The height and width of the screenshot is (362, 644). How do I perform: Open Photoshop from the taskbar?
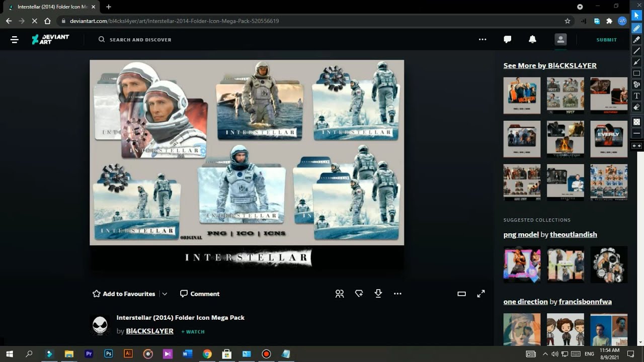(109, 354)
